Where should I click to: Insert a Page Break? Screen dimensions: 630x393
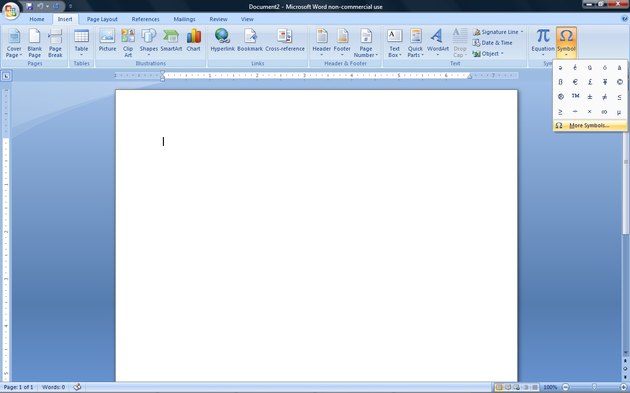click(x=55, y=43)
